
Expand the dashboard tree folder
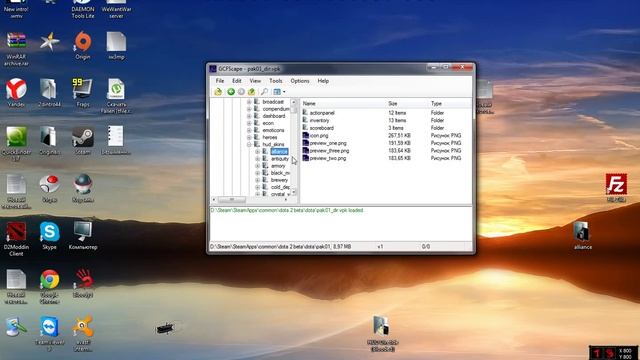pos(249,116)
